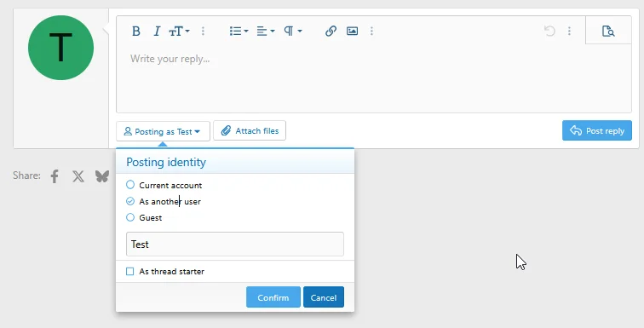This screenshot has height=328, width=644.
Task: Confirm the posting identity
Action: (273, 297)
